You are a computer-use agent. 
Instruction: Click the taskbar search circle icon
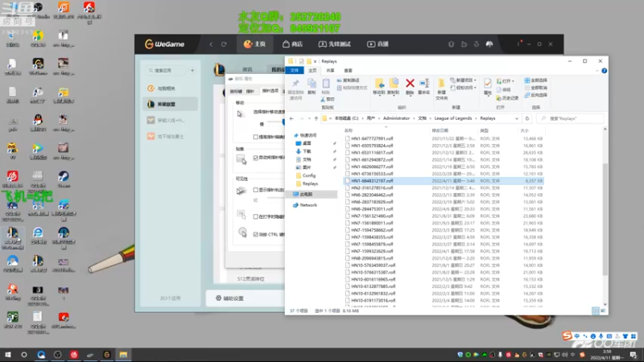(x=24, y=355)
